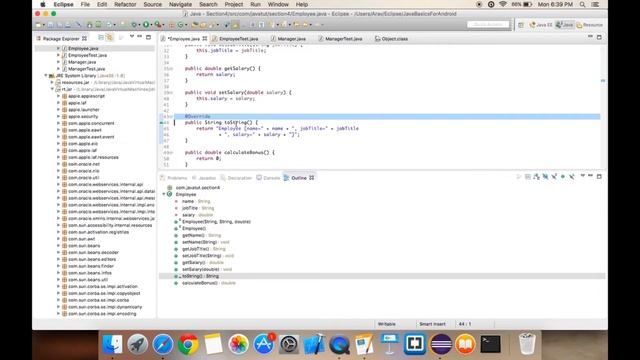Click the Search flashlight toolbar icon
This screenshot has height=360, width=640.
point(211,25)
